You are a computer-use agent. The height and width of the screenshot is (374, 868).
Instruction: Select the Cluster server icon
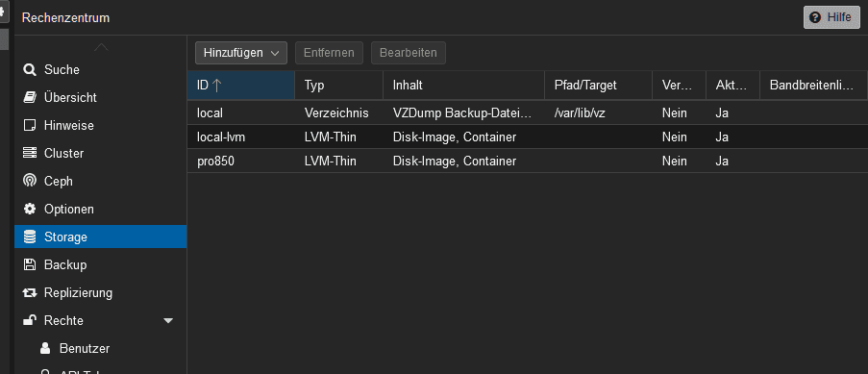point(30,153)
